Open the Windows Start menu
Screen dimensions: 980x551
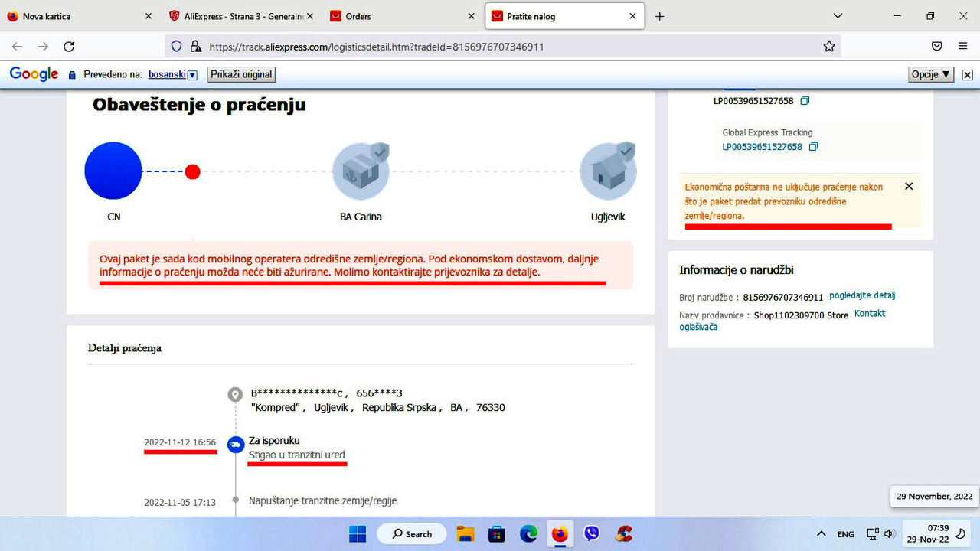coord(358,533)
